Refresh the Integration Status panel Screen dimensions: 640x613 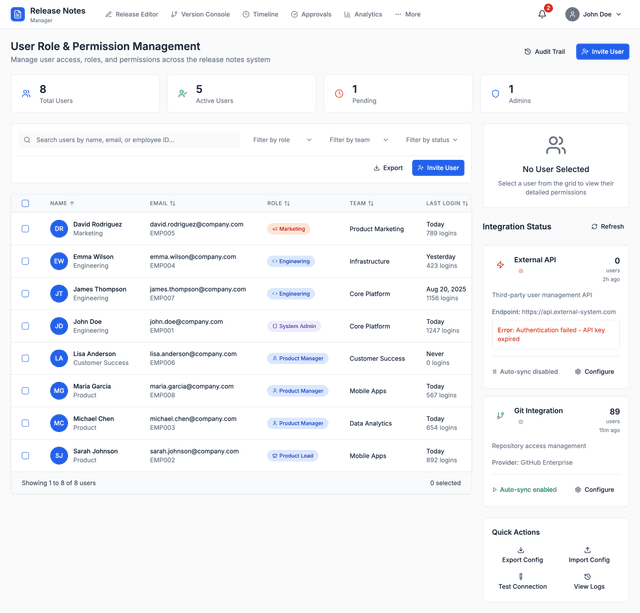[607, 227]
